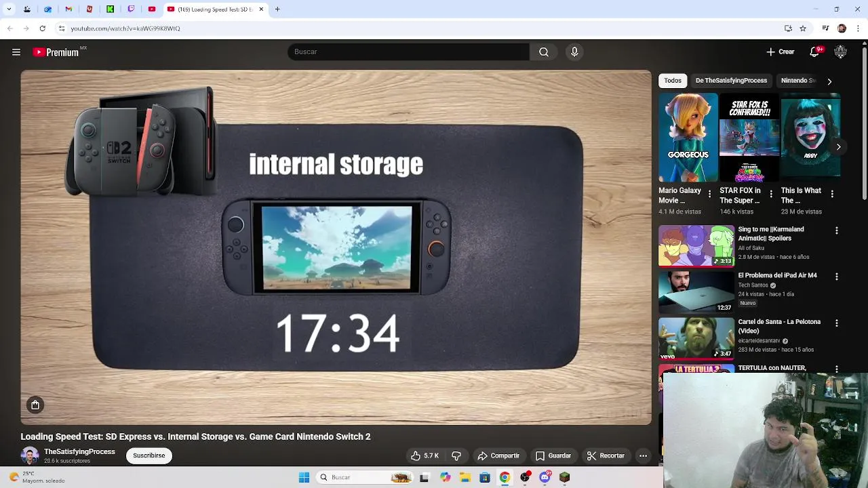View site information icon in address bar
868x488 pixels.
(61, 28)
